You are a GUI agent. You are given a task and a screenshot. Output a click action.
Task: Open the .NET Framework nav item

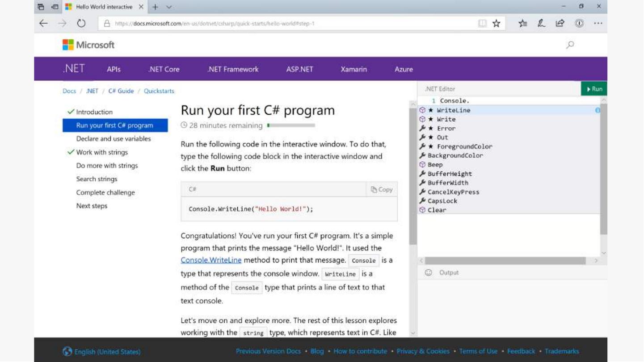tap(233, 69)
